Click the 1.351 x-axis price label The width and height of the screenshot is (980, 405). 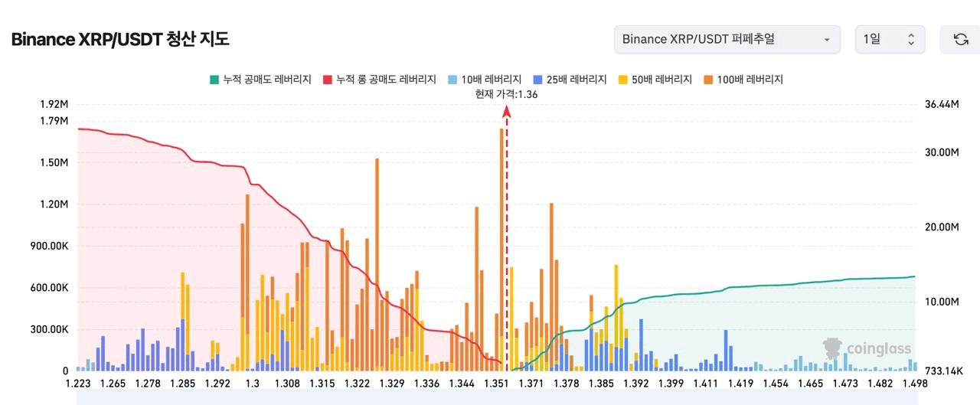[497, 384]
